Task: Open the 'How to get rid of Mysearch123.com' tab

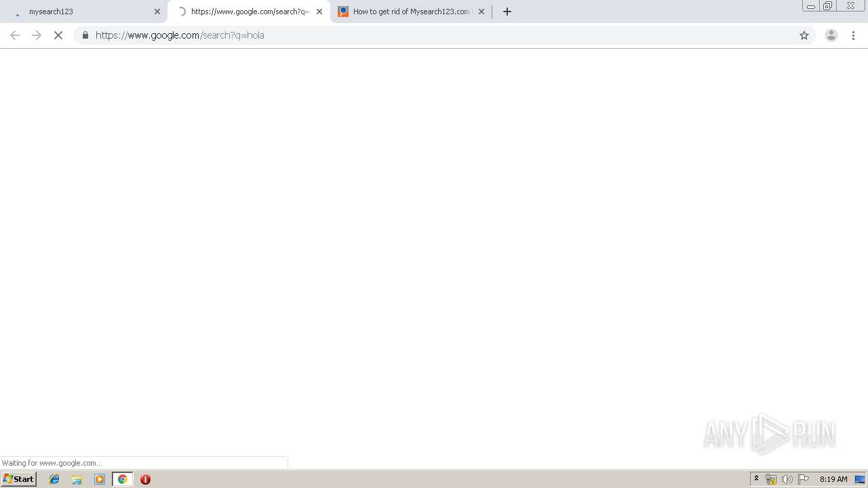Action: (x=411, y=12)
